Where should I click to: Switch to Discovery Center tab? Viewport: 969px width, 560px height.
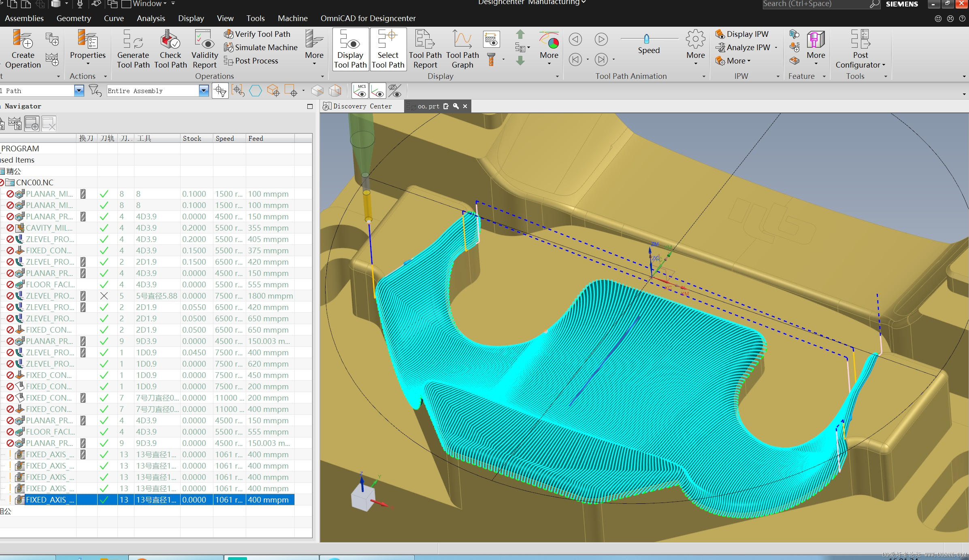click(357, 106)
